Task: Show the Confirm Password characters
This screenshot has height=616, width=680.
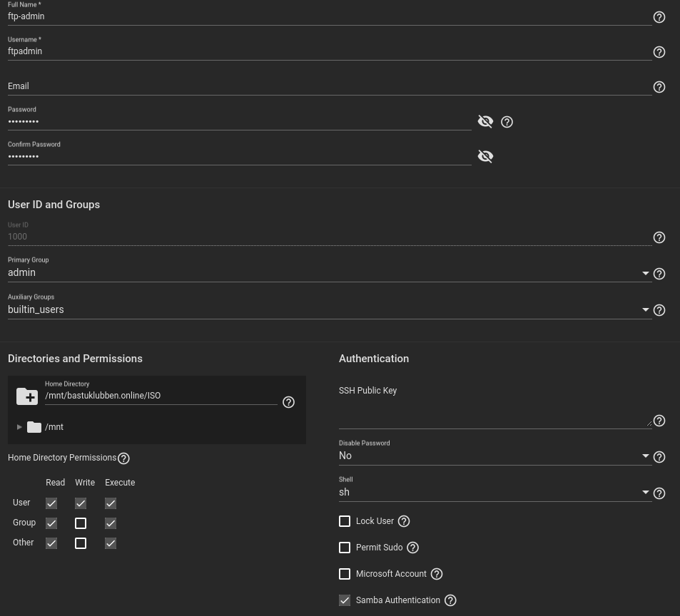Action: [x=485, y=156]
